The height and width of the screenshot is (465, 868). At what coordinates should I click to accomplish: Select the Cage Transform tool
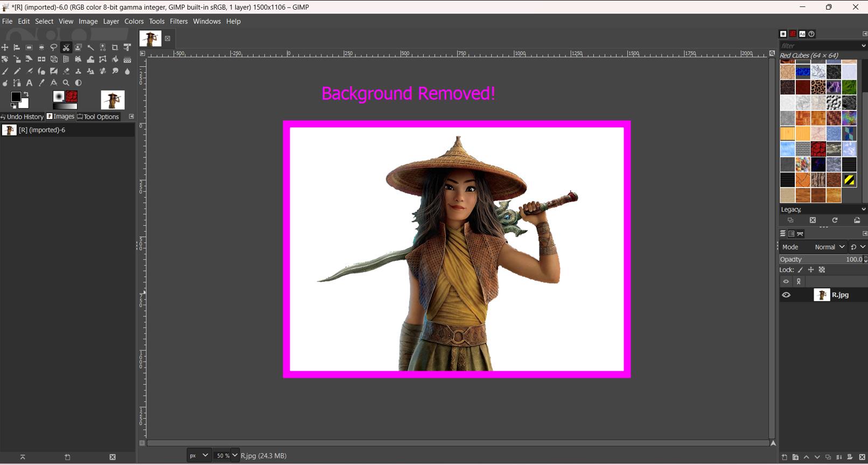click(103, 59)
